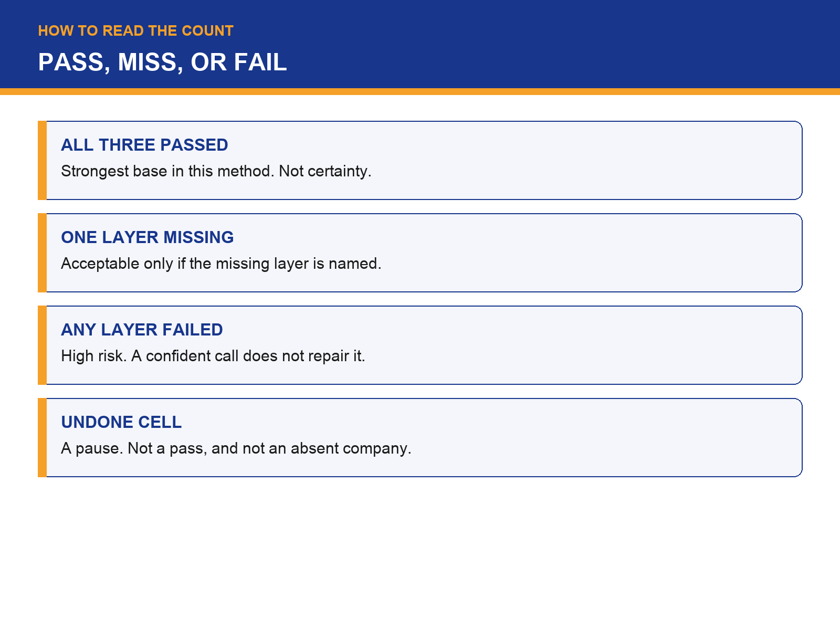The width and height of the screenshot is (840, 630).
Task: Click the 'ONE LAYER MISSING' heading
Action: 148,237
